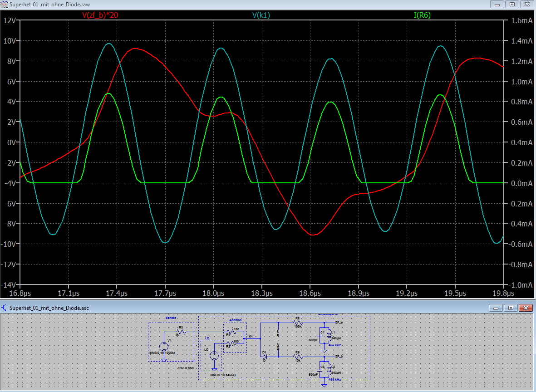The width and height of the screenshot is (536, 392).
Task: Select the V1 voltage source symbol
Action: click(x=164, y=346)
